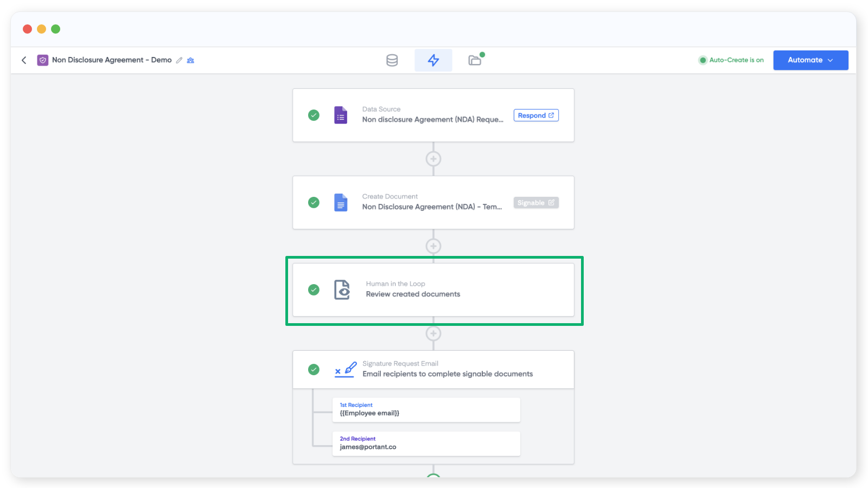Edit the workflow name with the pencil icon
868x488 pixels.
coord(179,60)
